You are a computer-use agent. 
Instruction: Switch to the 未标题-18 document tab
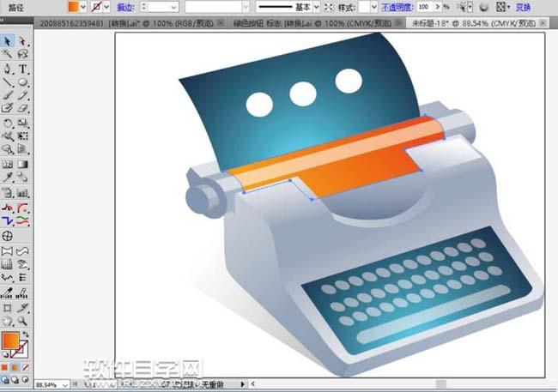click(x=473, y=23)
